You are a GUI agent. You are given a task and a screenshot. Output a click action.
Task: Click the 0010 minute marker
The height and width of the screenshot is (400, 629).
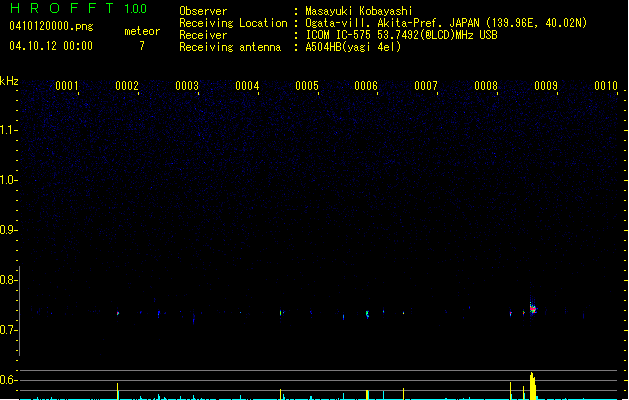606,86
